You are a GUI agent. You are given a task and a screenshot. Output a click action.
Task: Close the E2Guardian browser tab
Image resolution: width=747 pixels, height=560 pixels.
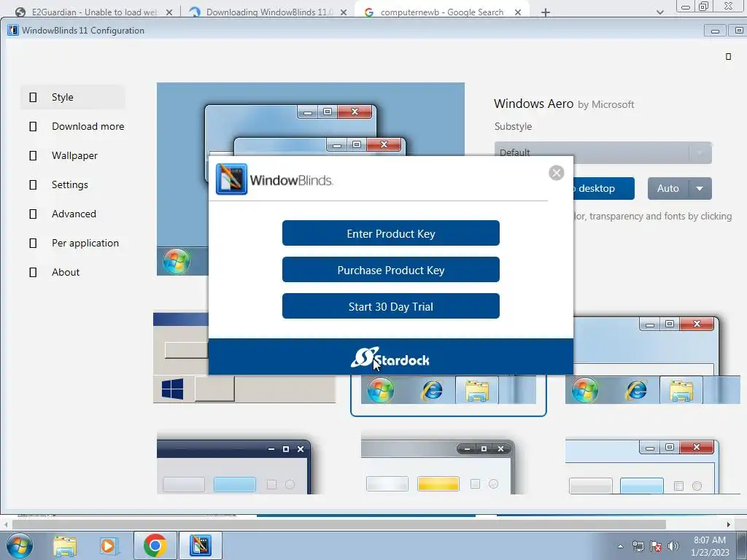coord(169,13)
